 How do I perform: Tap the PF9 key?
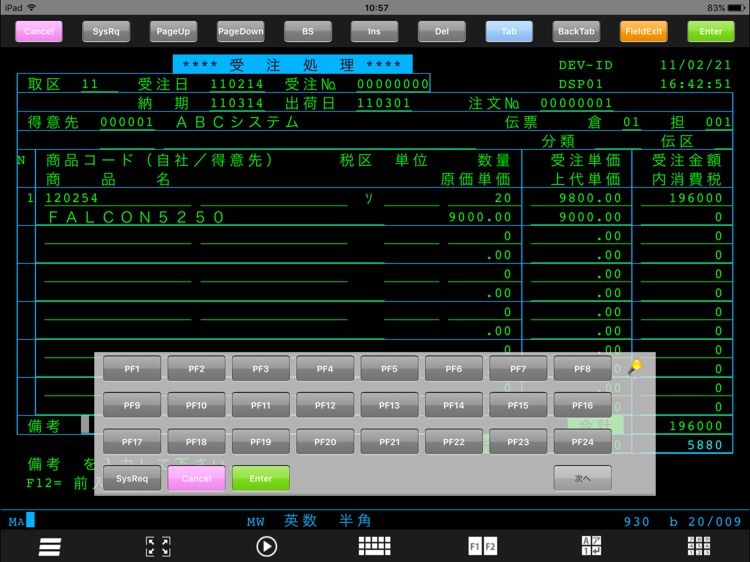132,406
